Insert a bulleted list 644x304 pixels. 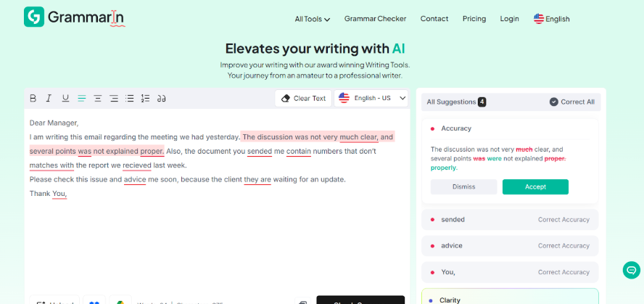coord(130,99)
